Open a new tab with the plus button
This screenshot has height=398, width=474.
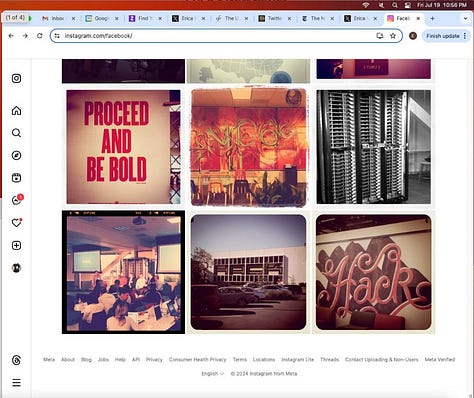432,18
